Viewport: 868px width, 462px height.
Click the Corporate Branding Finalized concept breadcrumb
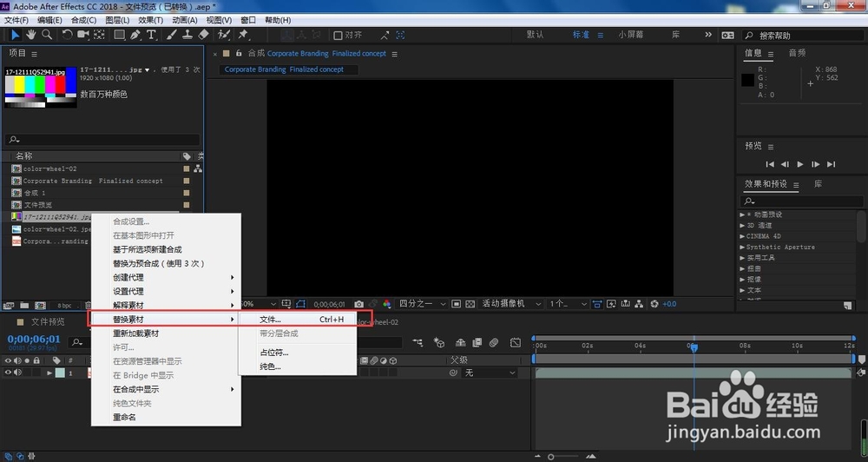click(x=284, y=69)
